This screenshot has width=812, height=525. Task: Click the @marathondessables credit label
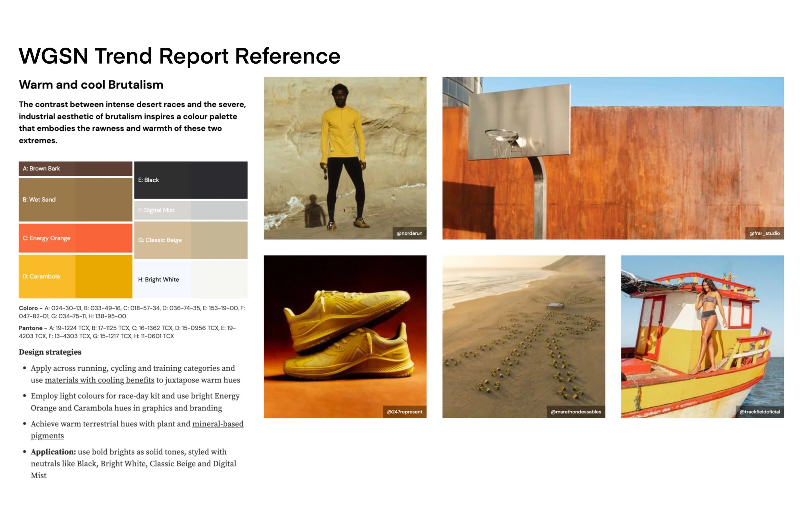coord(576,412)
